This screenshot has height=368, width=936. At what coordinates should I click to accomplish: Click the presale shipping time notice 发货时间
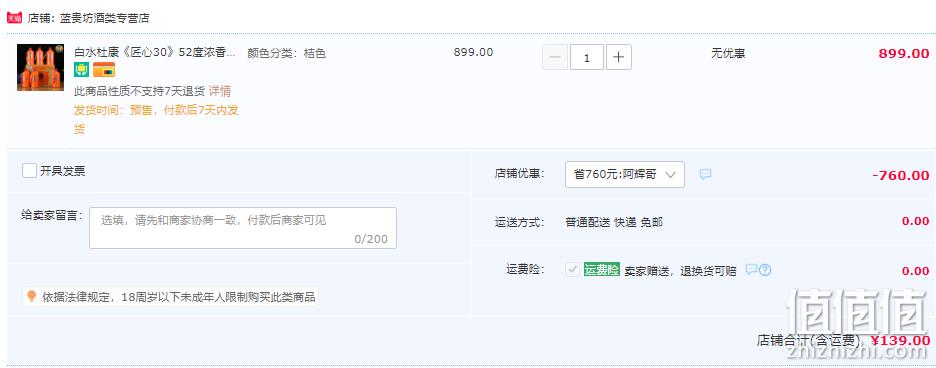pyautogui.click(x=156, y=119)
